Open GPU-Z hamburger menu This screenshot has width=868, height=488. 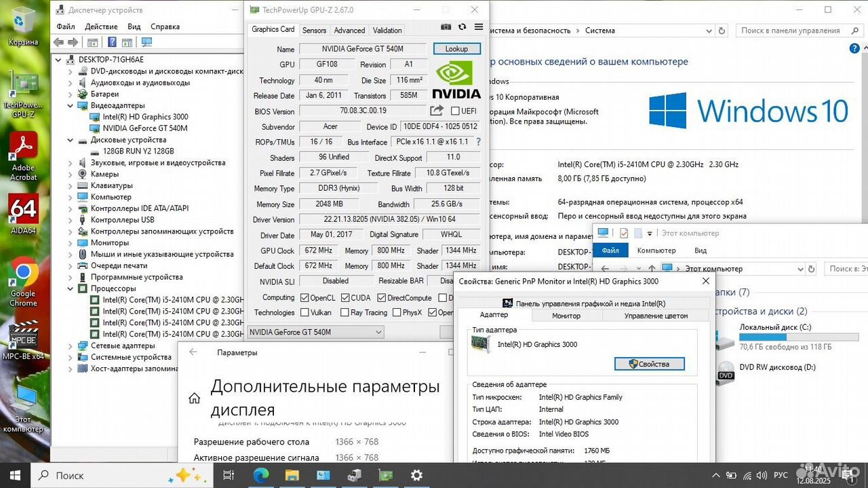tap(479, 27)
